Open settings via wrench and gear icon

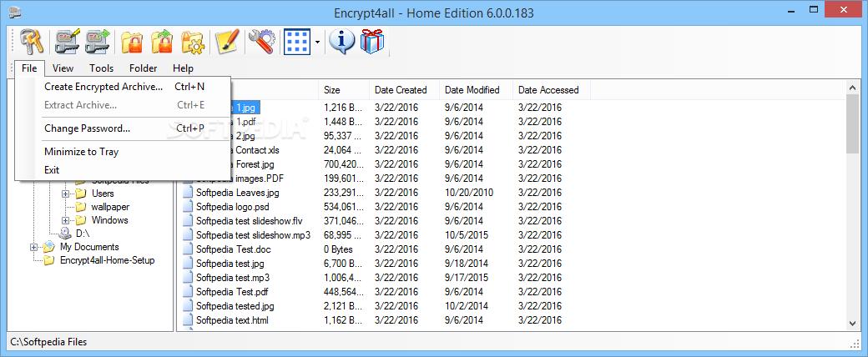click(262, 42)
